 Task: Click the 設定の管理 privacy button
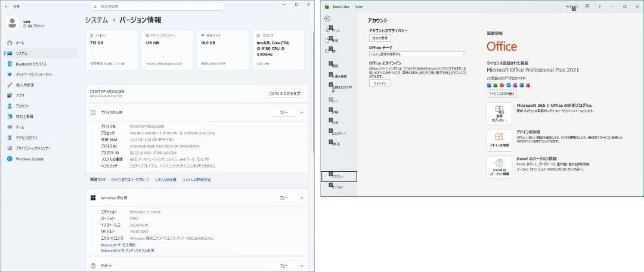[379, 38]
